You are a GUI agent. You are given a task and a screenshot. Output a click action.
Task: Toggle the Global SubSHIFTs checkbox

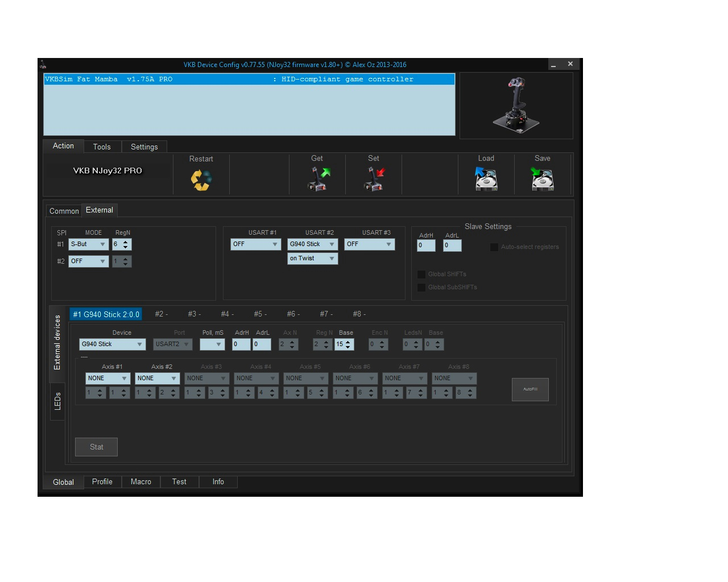pos(421,288)
